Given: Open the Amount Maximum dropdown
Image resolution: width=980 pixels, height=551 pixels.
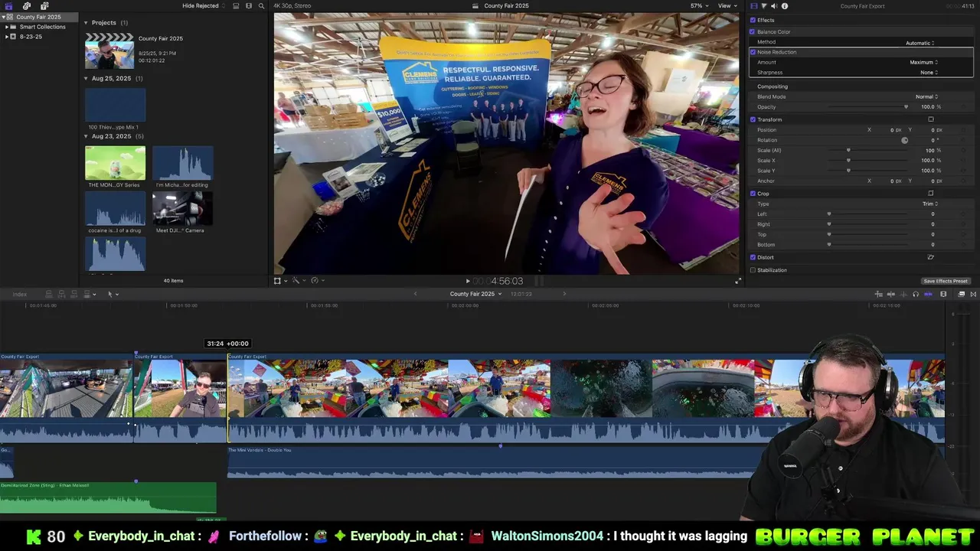Looking at the screenshot, I should 923,62.
